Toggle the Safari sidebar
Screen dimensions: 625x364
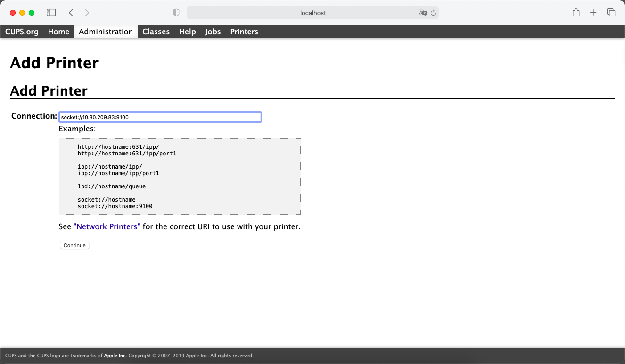click(x=51, y=13)
